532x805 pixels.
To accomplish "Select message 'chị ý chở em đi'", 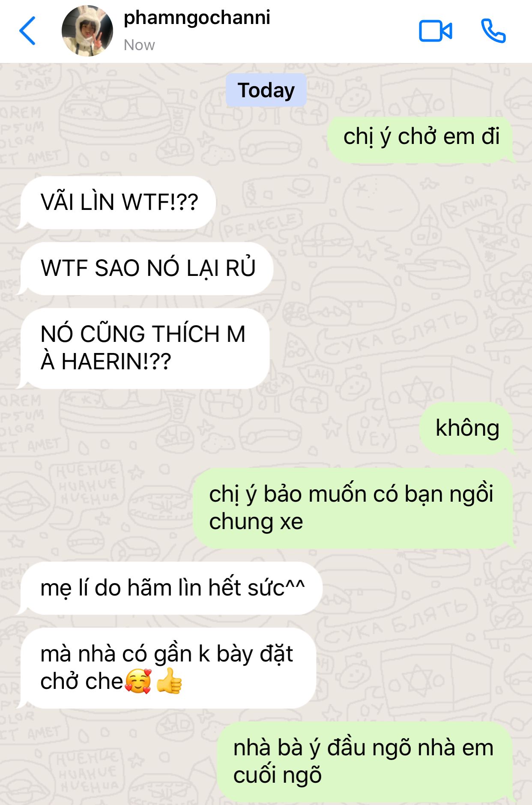I will [421, 138].
